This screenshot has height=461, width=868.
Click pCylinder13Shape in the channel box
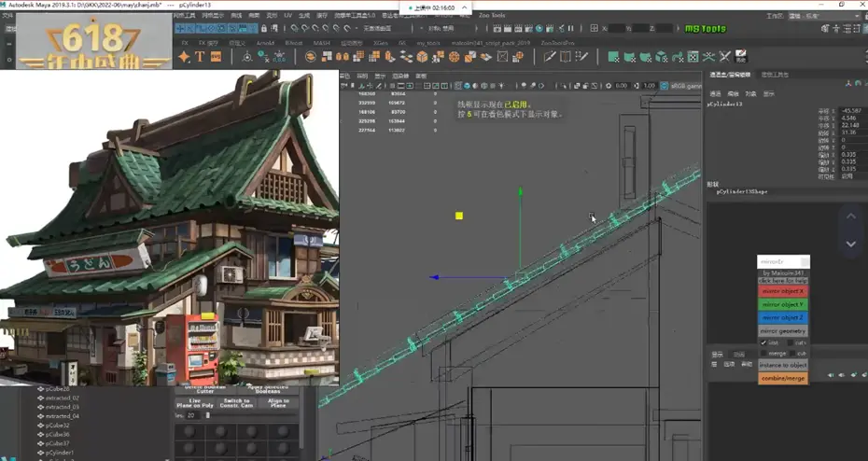[742, 191]
